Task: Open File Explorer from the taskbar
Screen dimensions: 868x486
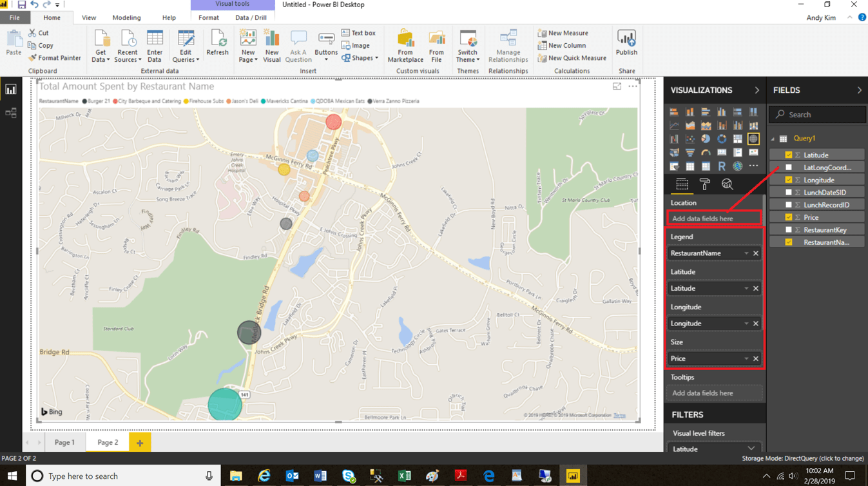Action: [236, 476]
